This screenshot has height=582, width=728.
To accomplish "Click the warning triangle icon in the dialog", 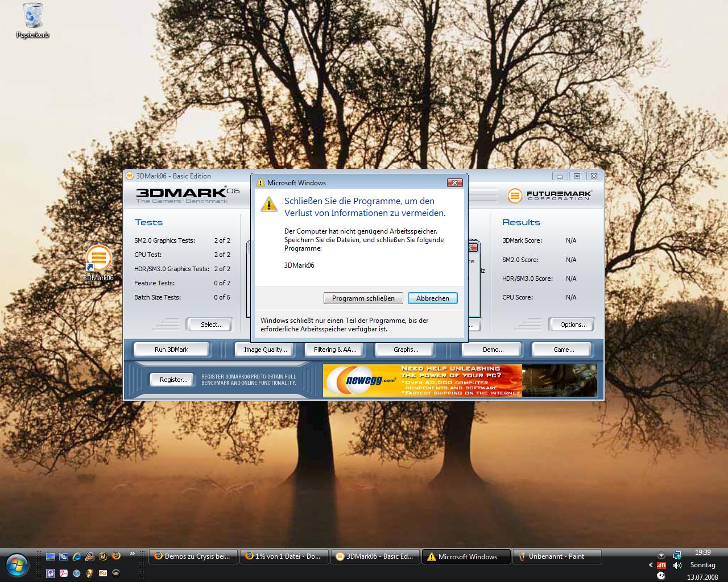I will tap(269, 204).
